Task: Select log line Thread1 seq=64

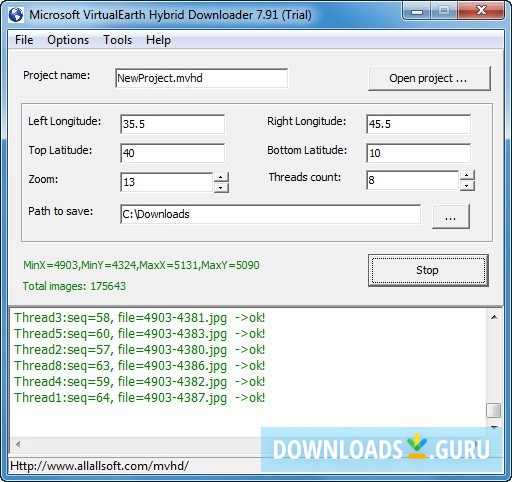Action: (139, 398)
